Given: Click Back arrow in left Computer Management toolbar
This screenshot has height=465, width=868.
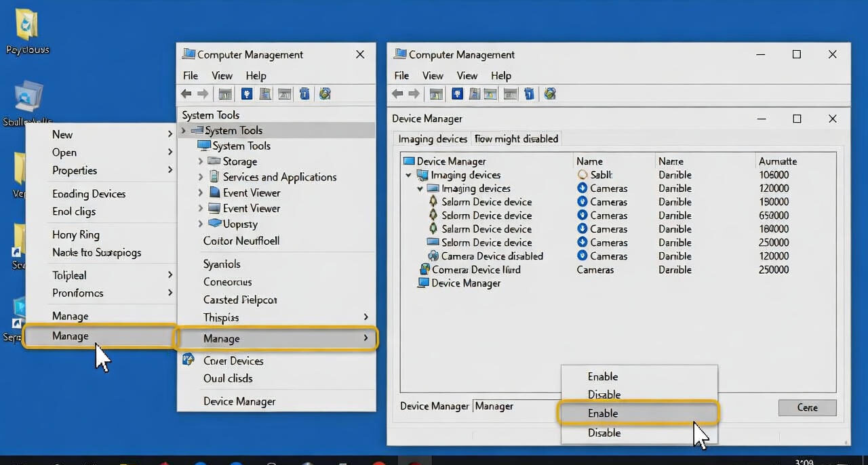Looking at the screenshot, I should tap(186, 94).
